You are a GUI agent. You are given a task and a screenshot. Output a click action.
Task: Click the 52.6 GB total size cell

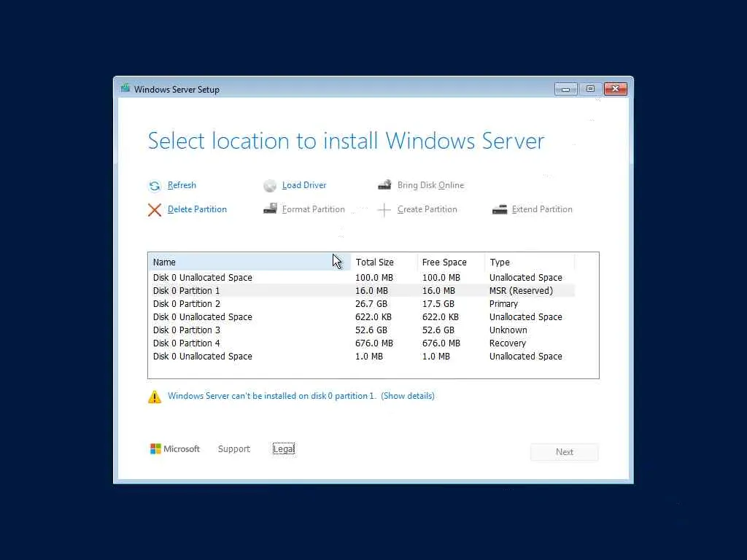371,330
